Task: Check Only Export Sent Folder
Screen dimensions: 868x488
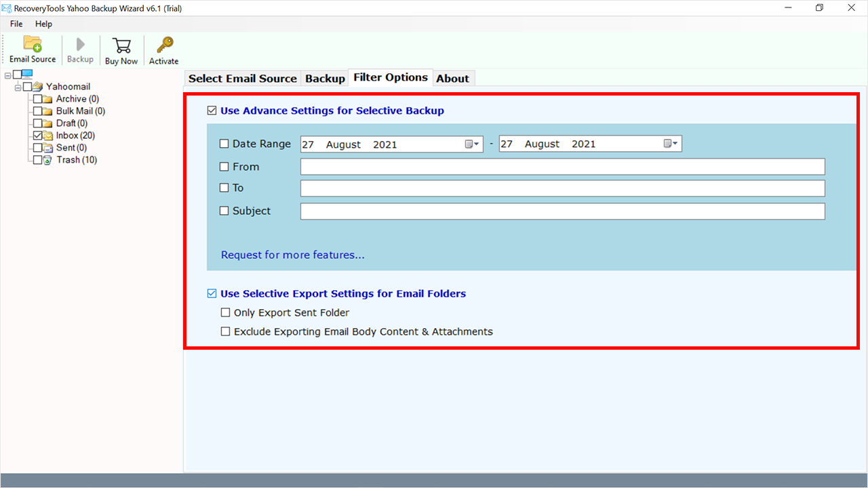Action: (x=226, y=312)
